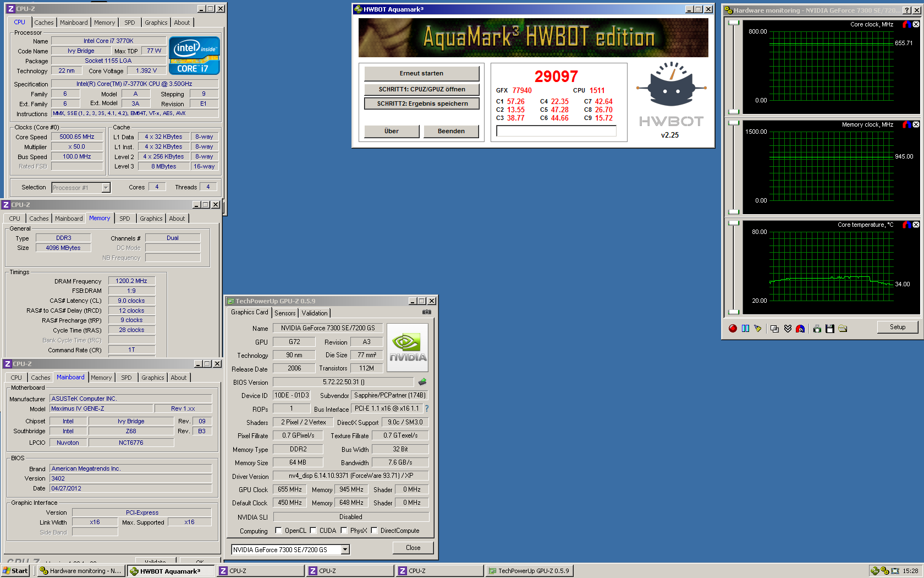Click the question mark beside Bus Interface
This screenshot has height=578, width=924.
click(x=427, y=408)
